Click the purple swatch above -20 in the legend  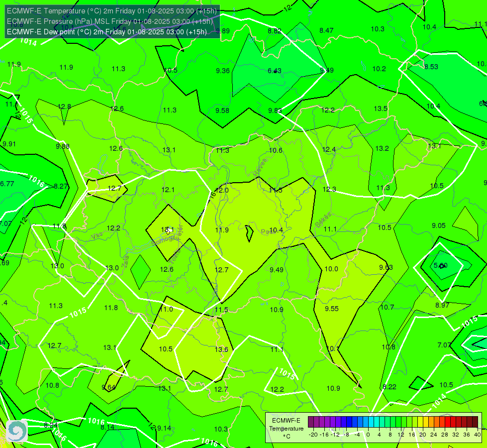(311, 422)
